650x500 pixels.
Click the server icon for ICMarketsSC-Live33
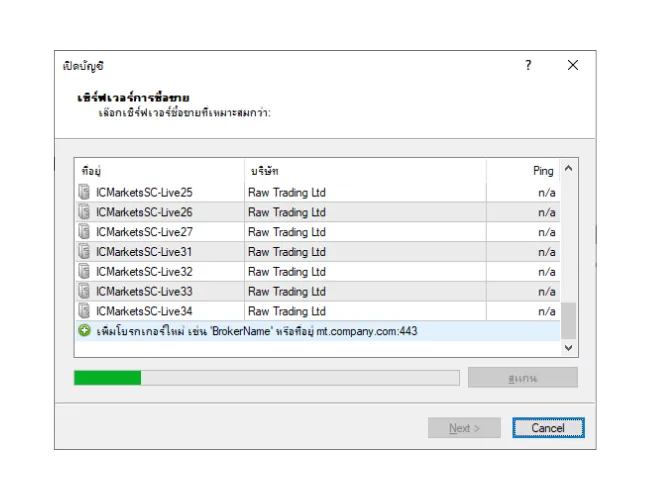tap(84, 291)
